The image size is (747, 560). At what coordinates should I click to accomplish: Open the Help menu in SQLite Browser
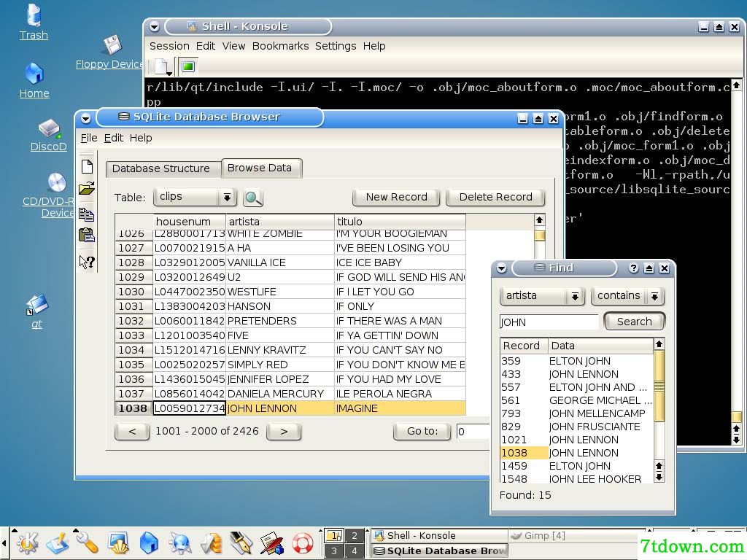coord(141,138)
